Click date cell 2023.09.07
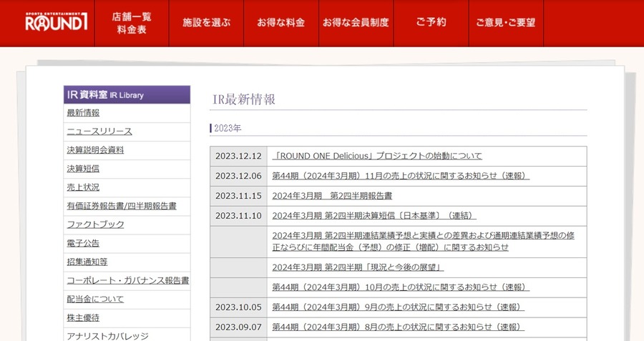Viewport: 644px width, 341px height. click(238, 327)
